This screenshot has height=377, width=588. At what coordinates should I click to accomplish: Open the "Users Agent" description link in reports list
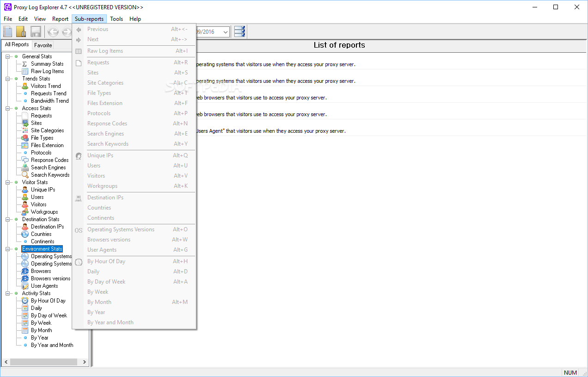coord(271,131)
